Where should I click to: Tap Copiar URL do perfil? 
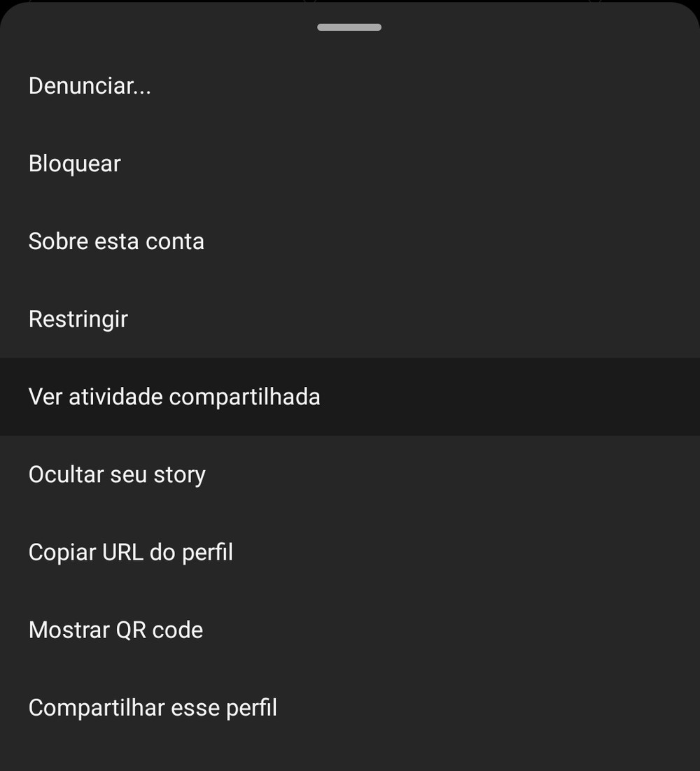point(131,552)
